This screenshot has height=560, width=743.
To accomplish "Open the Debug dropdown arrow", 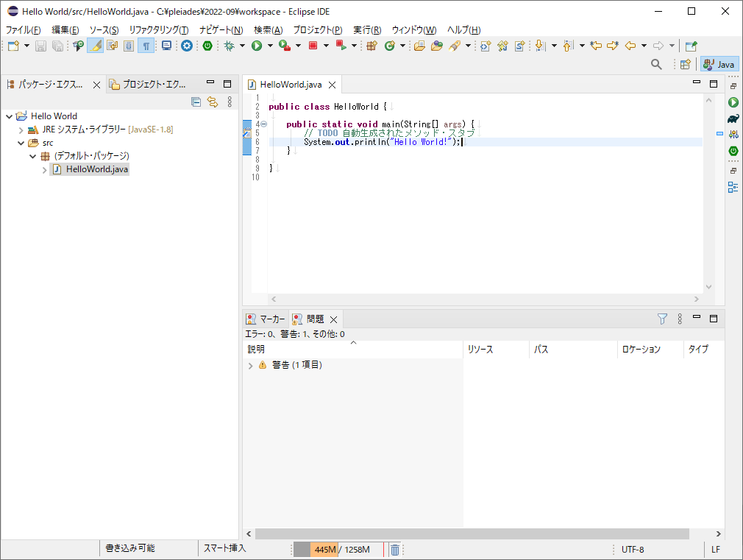I will [x=242, y=46].
